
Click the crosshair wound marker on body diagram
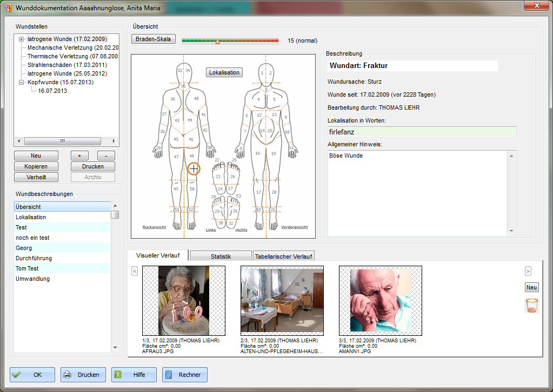[194, 169]
